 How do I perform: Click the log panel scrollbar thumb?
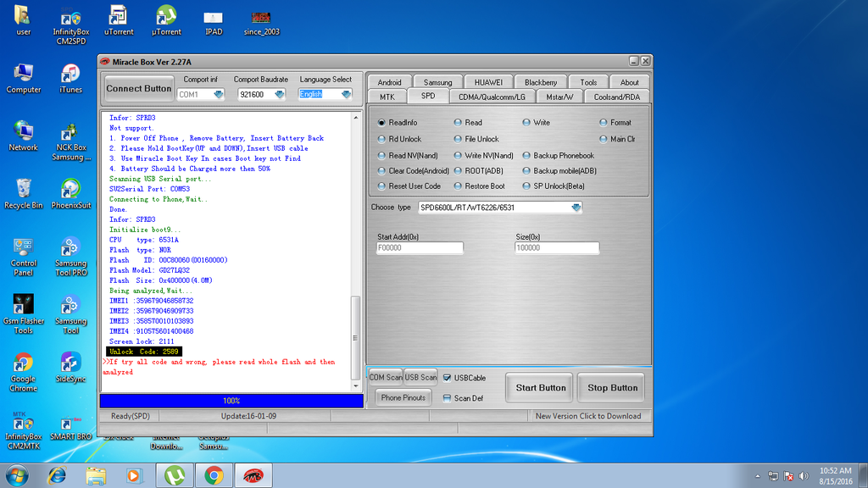[355, 337]
